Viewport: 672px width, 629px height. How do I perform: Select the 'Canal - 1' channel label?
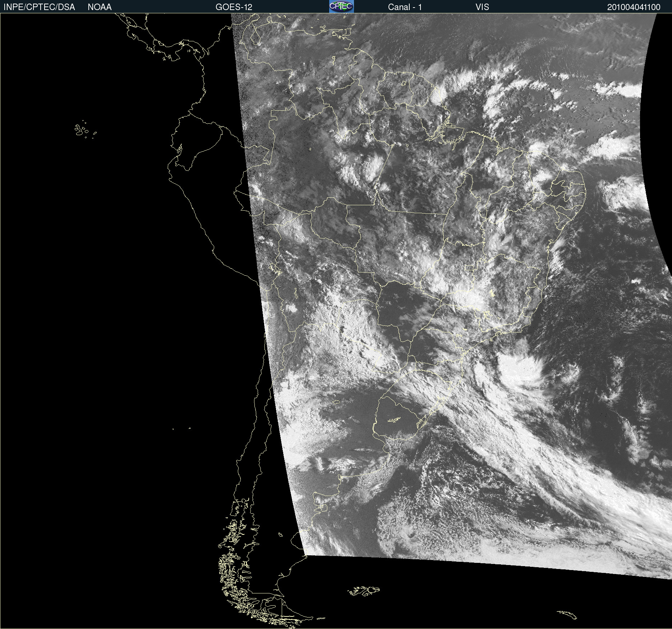click(405, 7)
